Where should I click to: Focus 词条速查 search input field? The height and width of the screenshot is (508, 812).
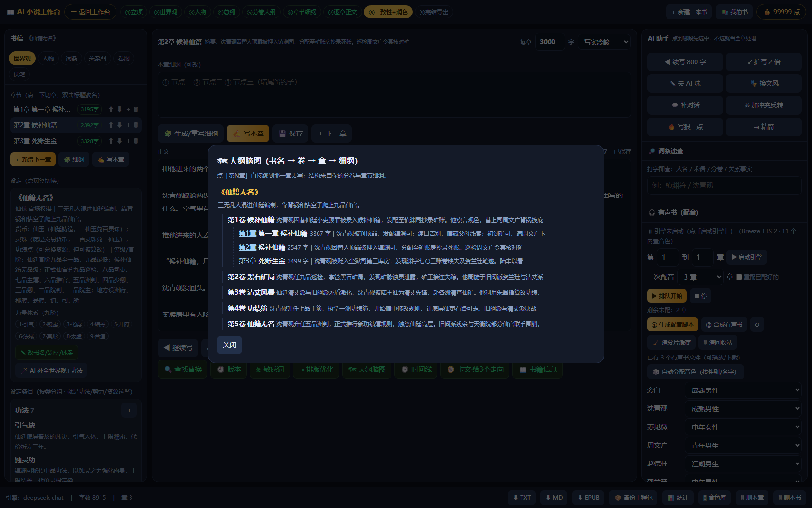[725, 185]
